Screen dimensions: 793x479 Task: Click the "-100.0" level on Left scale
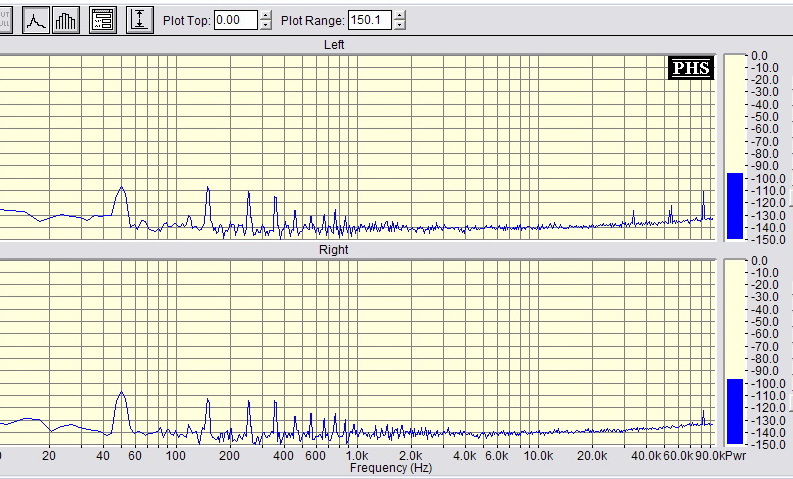(767, 179)
